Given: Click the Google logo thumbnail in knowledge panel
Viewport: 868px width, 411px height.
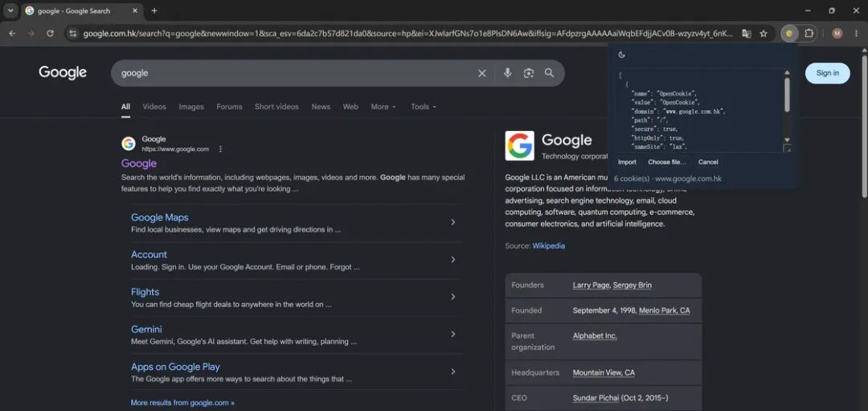Looking at the screenshot, I should [519, 146].
